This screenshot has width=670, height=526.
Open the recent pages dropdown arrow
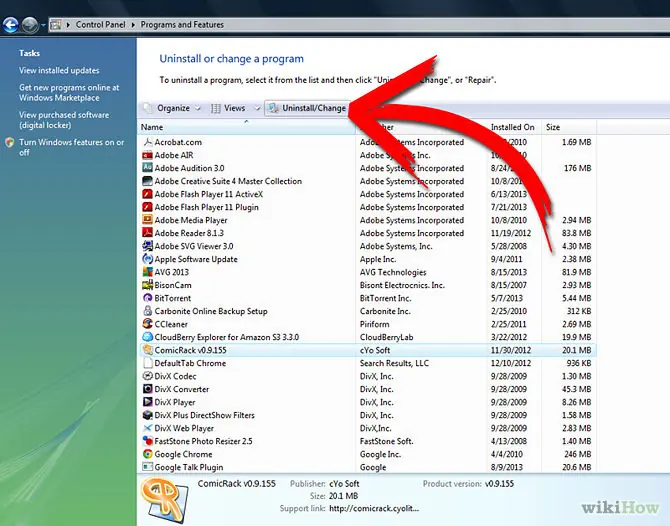tap(43, 25)
